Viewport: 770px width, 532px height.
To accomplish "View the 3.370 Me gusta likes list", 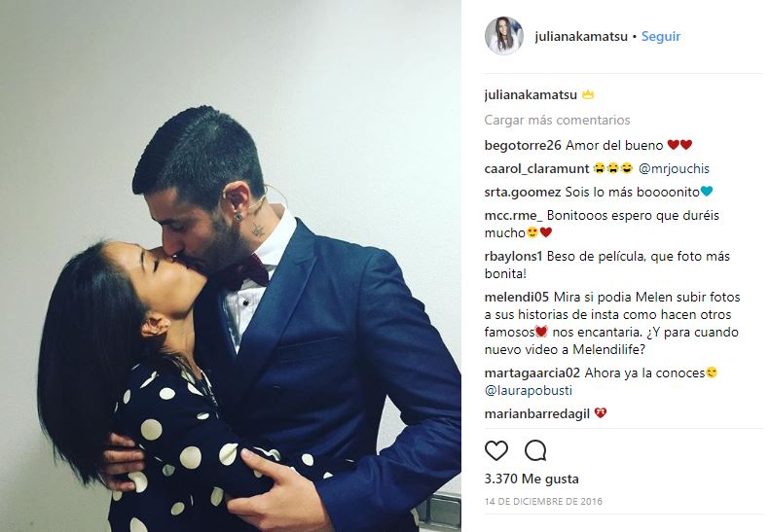I will tap(532, 479).
